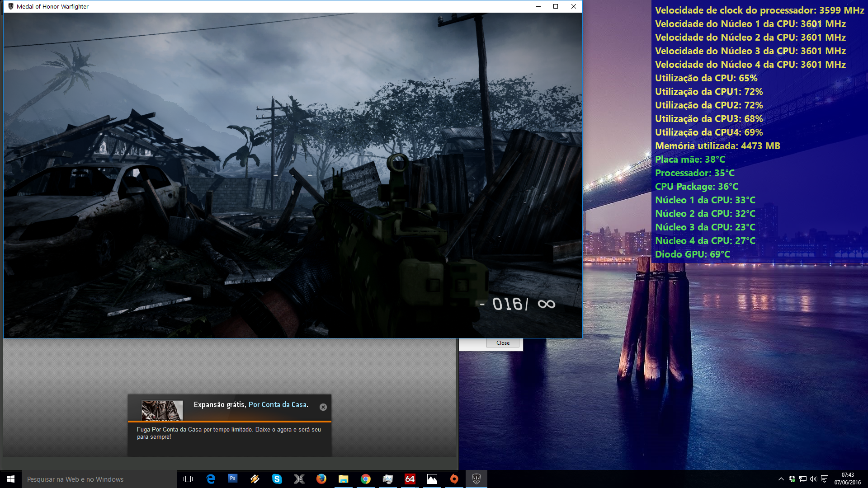Click the Velocidade de clock do processador line
The image size is (868, 488).
point(759,10)
